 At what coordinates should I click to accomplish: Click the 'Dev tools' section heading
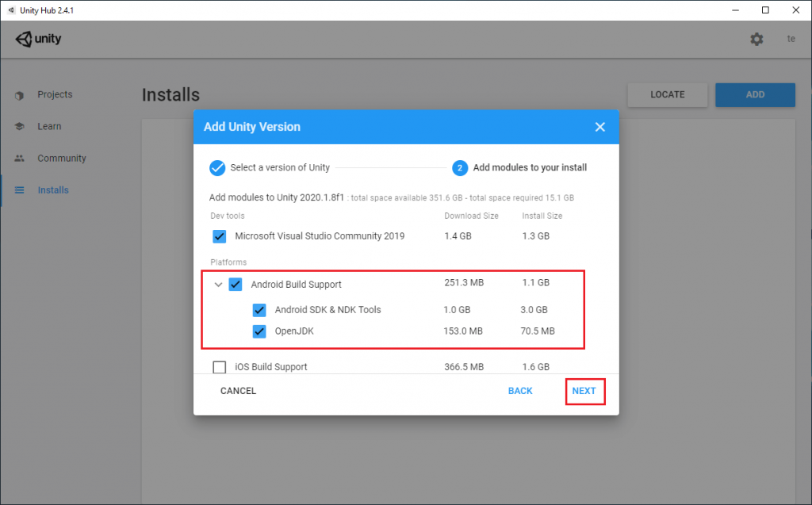(x=228, y=216)
